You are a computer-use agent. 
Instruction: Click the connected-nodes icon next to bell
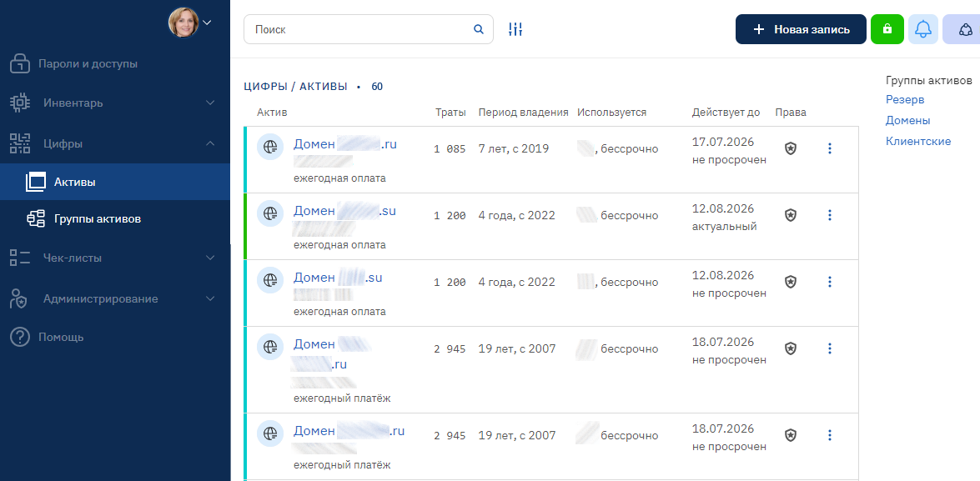(964, 28)
